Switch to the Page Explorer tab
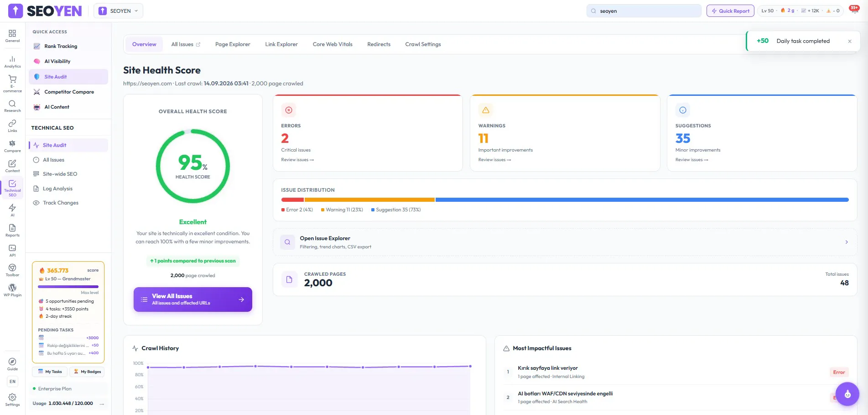This screenshot has height=415, width=868. pos(233,44)
